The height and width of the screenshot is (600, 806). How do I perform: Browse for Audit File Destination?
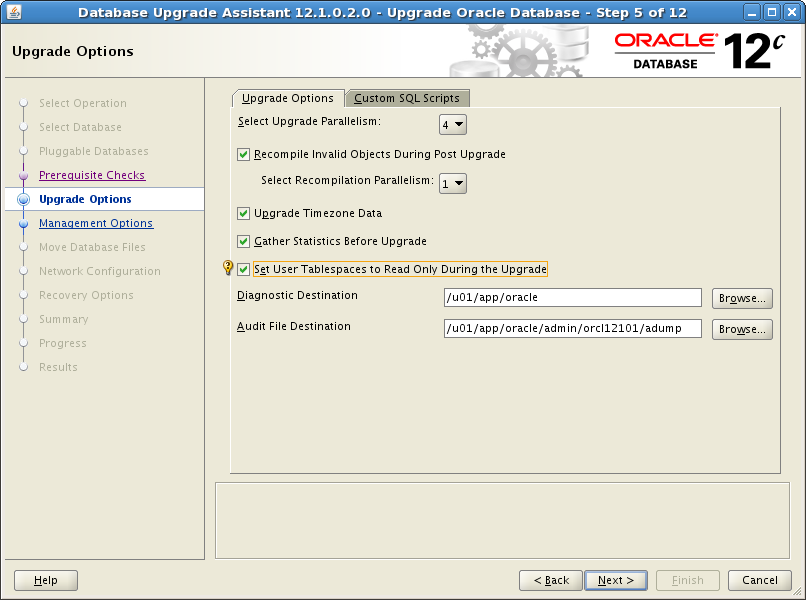pos(742,329)
